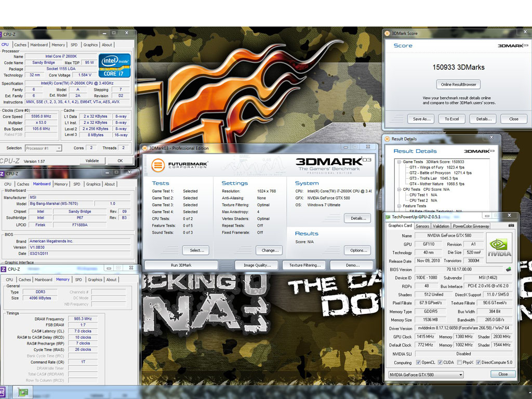The image size is (532, 399).
Task: Launch the Demo button in 3DMark03
Action: pos(352,265)
